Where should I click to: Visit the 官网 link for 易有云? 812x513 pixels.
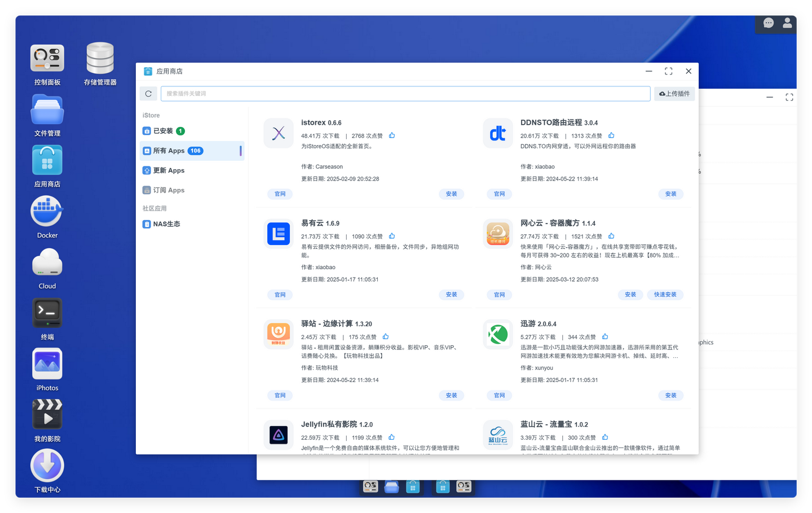[280, 295]
